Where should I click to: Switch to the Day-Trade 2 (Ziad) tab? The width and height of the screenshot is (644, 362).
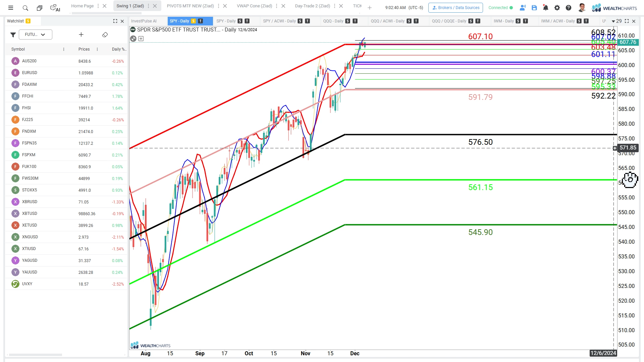tap(312, 6)
